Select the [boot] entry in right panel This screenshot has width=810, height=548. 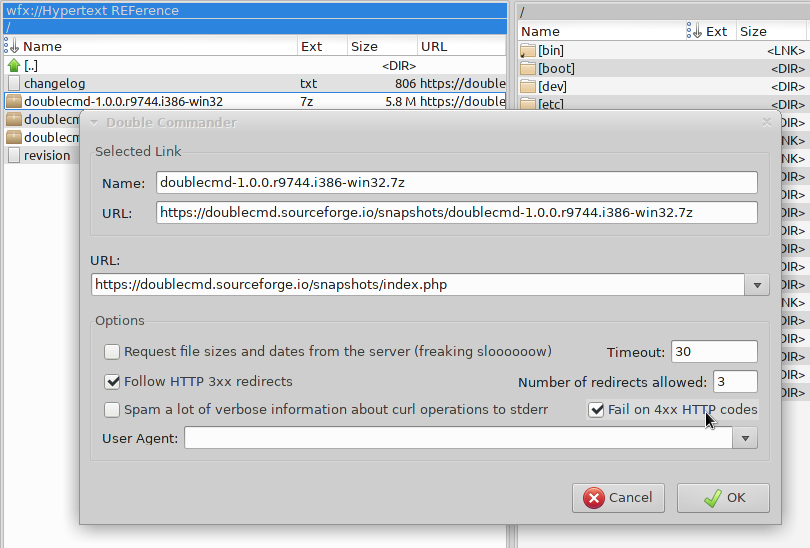click(x=662, y=69)
